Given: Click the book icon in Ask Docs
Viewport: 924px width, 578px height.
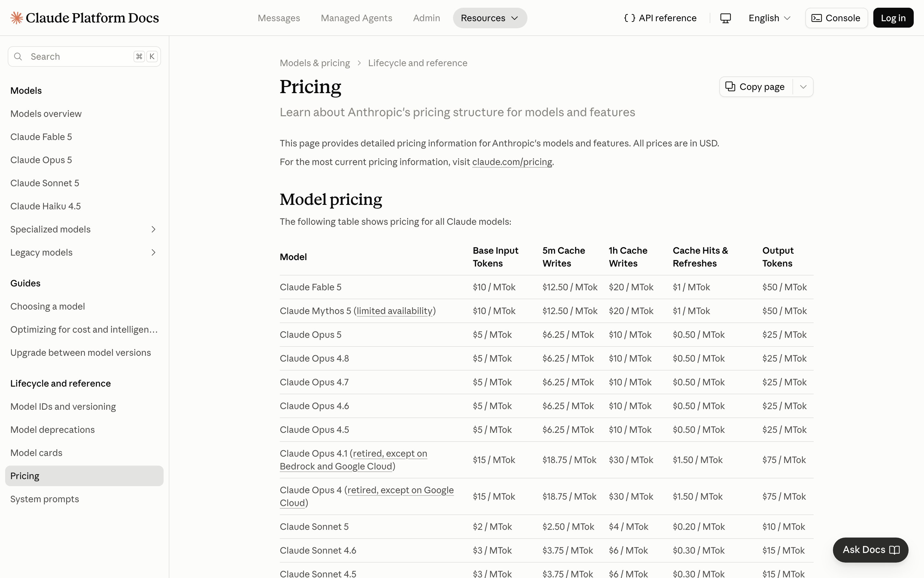Looking at the screenshot, I should pos(894,550).
